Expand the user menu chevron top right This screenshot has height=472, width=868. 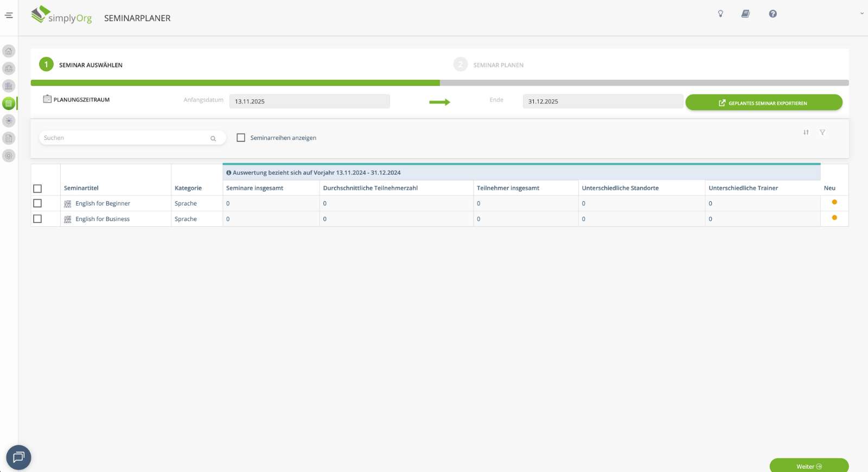pyautogui.click(x=861, y=14)
